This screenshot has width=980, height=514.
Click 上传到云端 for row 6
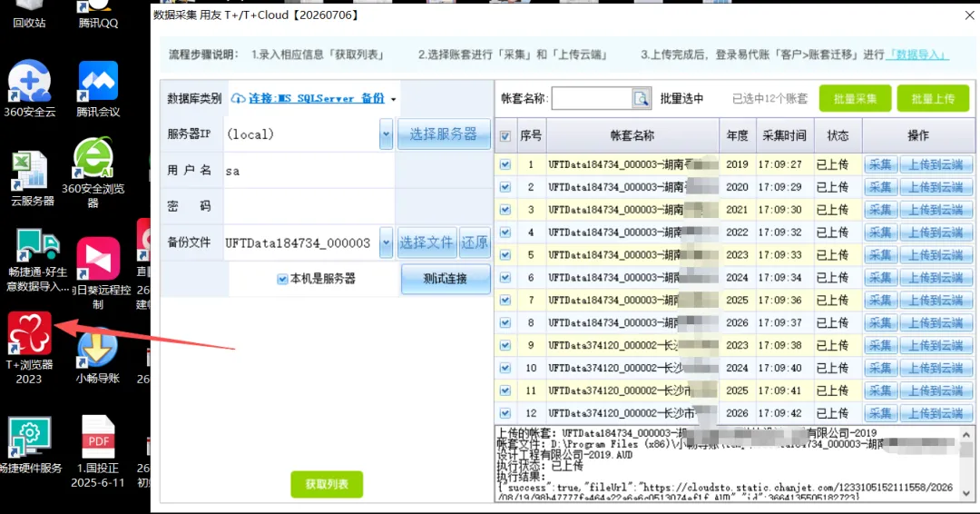pyautogui.click(x=936, y=278)
